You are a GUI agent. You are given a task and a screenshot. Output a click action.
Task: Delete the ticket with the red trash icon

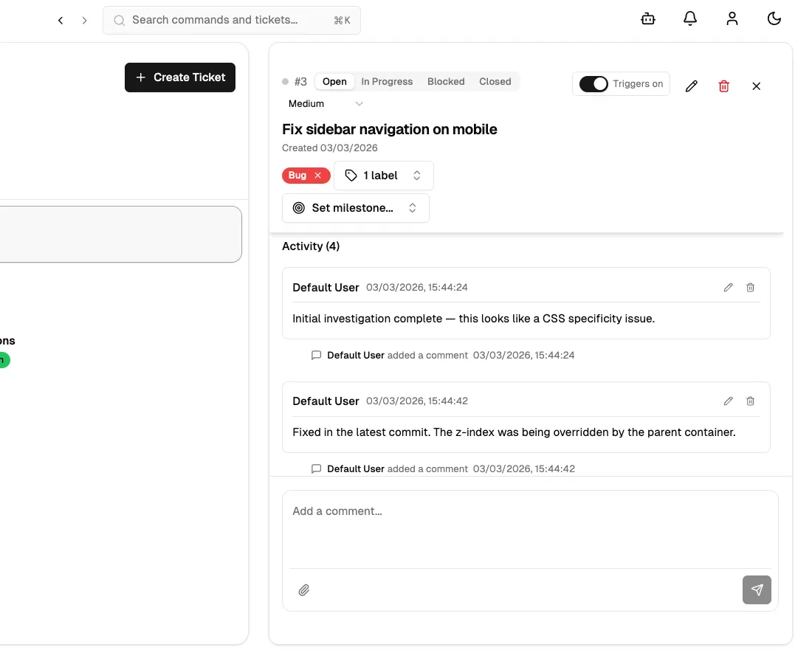point(723,86)
